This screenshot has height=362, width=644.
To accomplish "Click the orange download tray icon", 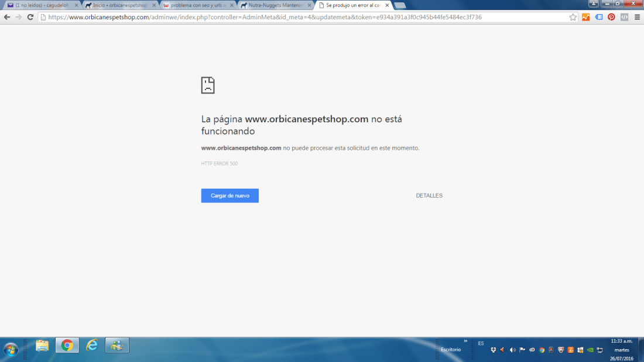I will [x=570, y=350].
